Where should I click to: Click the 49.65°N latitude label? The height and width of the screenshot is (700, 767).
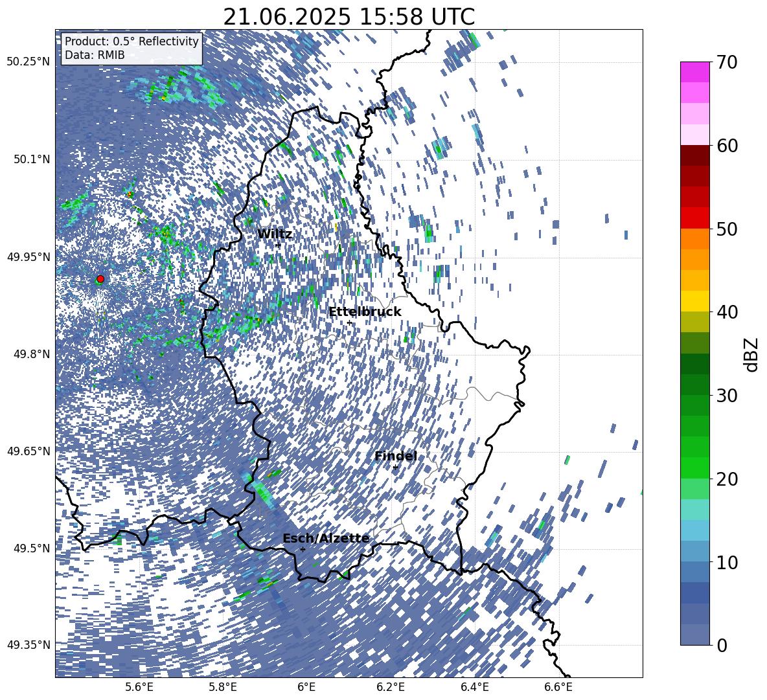(29, 451)
